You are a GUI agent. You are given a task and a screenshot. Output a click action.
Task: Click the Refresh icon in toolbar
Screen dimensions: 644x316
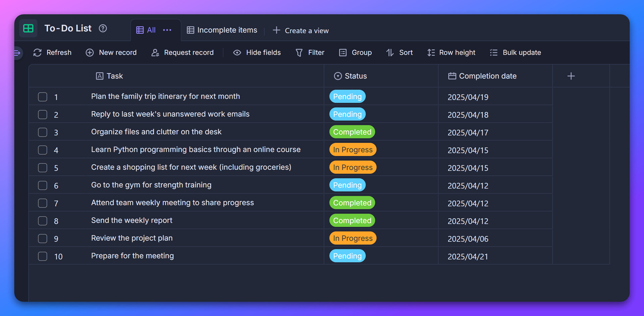[x=38, y=53]
